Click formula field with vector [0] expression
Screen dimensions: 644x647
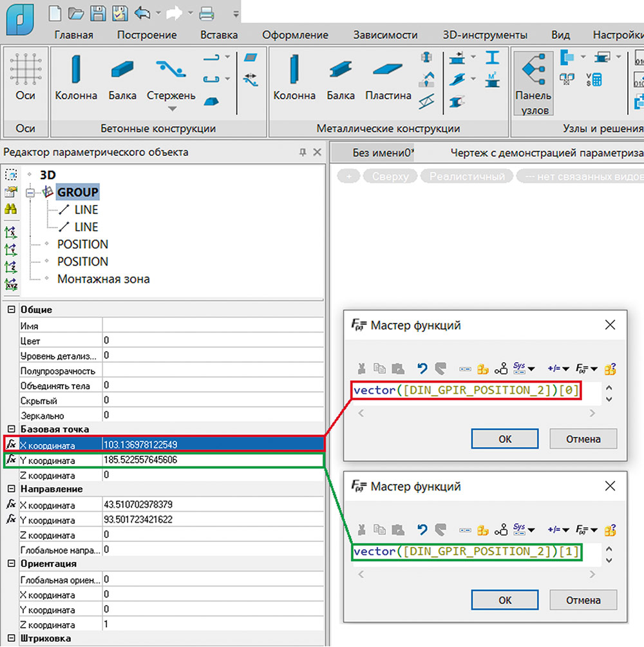point(466,391)
